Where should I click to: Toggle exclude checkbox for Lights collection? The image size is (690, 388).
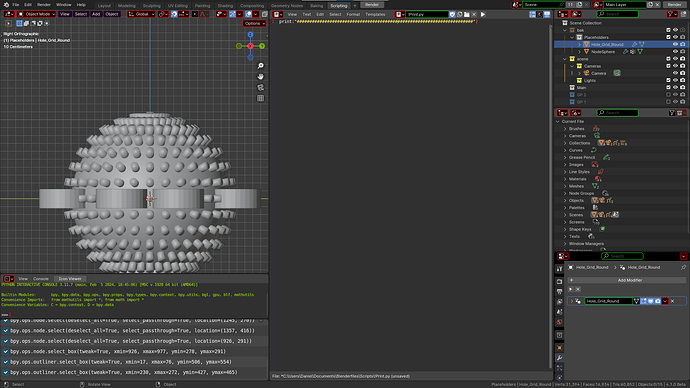668,80
